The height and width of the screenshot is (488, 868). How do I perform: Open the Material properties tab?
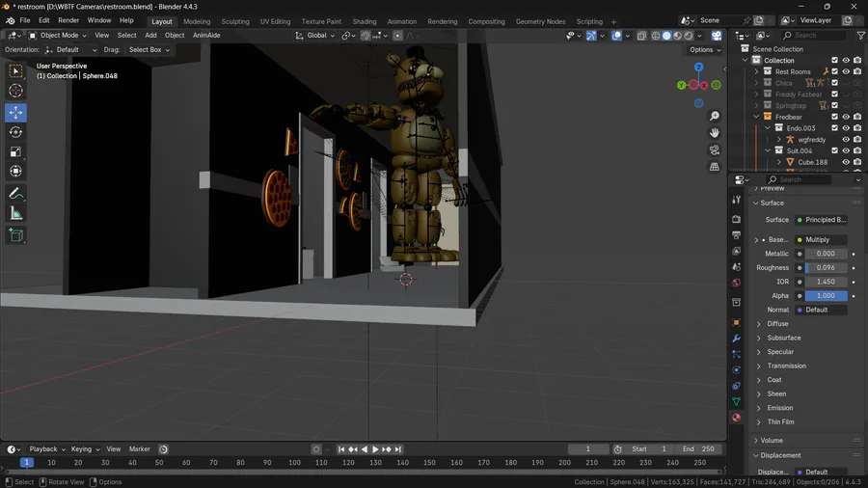736,418
